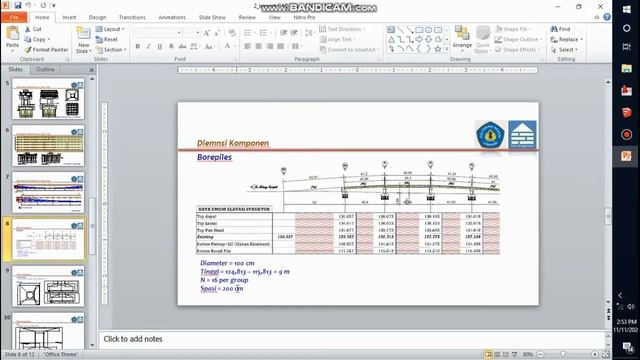Screen dimensions: 640x360
Task: Select the Right Arrow shape
Action: pyautogui.click(x=419, y=40)
